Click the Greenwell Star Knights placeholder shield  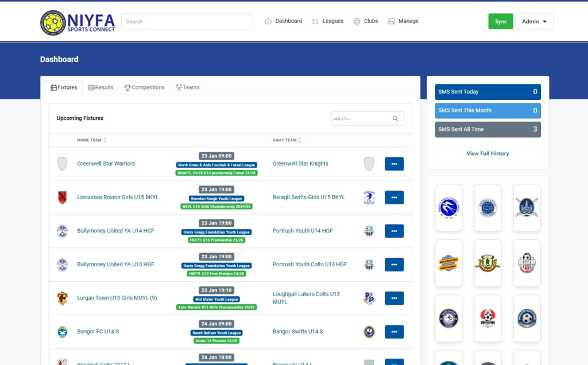pyautogui.click(x=369, y=164)
